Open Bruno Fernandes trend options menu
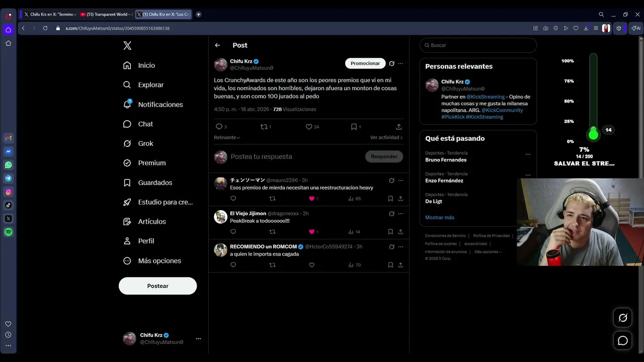 click(x=528, y=154)
